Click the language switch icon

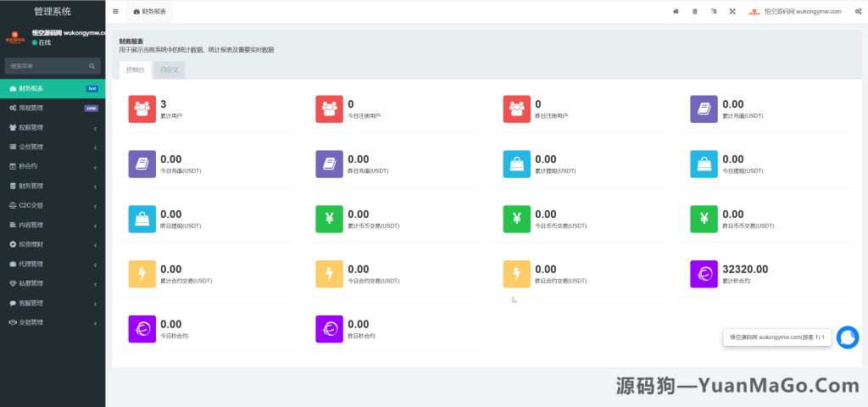click(714, 11)
